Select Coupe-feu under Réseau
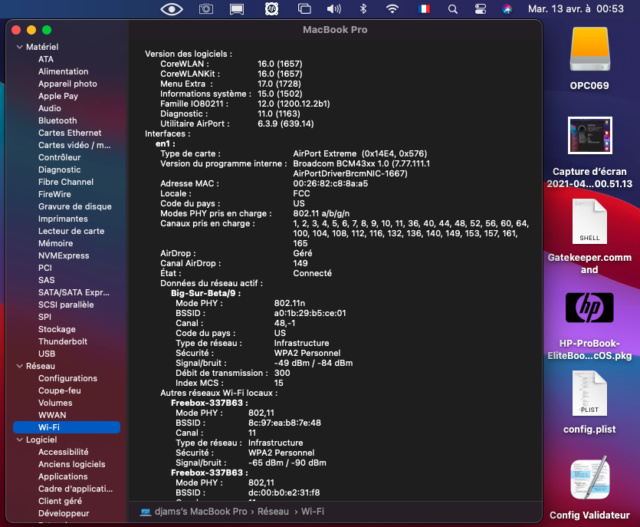Screen dimensions: 640x527 [60, 391]
